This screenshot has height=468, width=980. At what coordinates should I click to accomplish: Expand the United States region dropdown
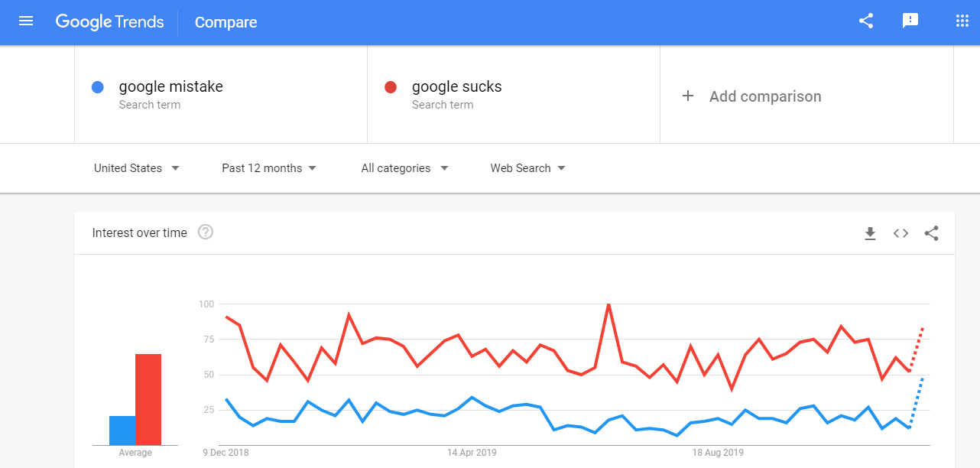coord(137,168)
